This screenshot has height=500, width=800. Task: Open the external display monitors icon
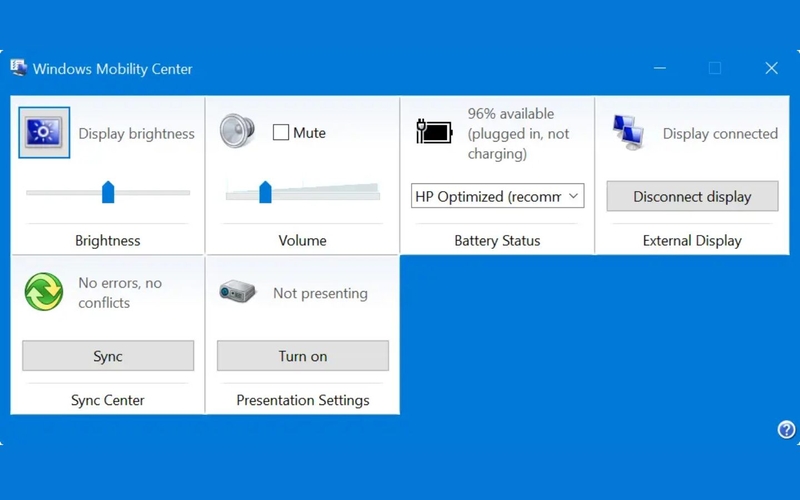click(628, 133)
